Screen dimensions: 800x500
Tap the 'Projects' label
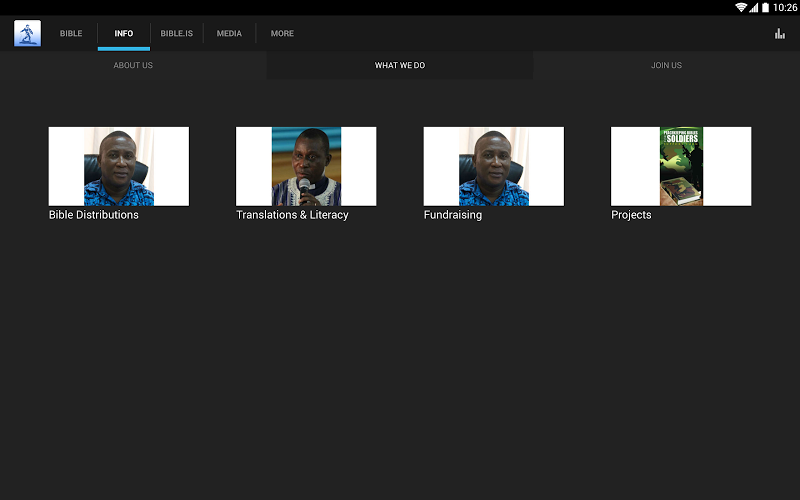point(631,215)
